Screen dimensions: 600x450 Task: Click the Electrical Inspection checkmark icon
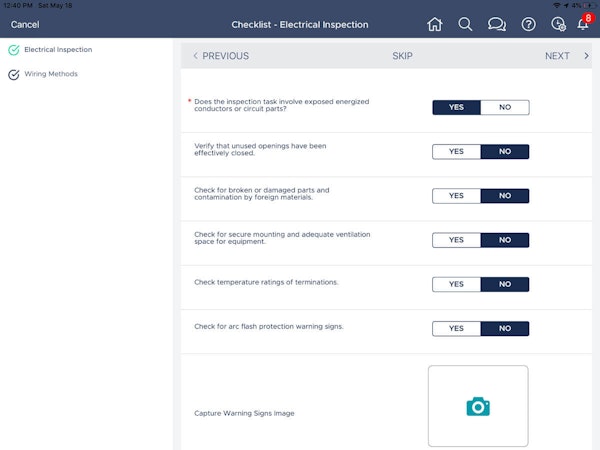pyautogui.click(x=14, y=49)
